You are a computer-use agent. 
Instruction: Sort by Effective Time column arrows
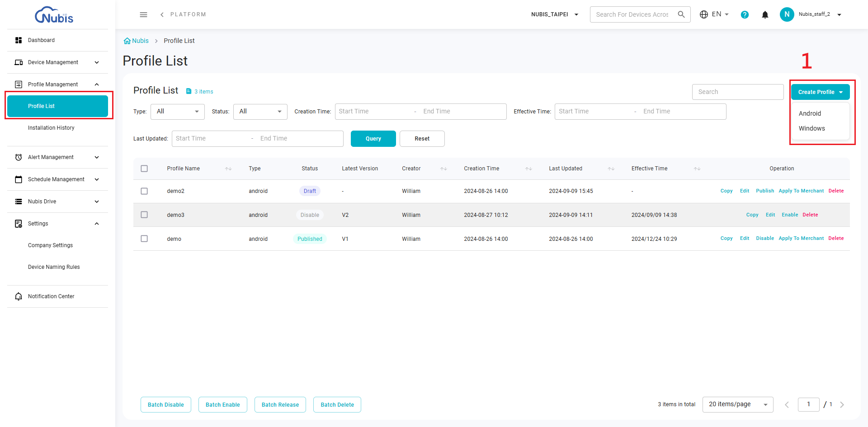click(x=697, y=169)
